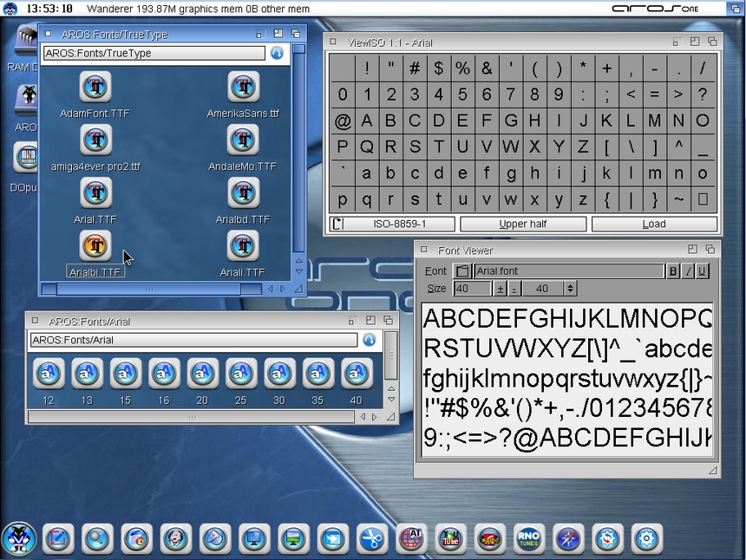Click the horizontal scrollbar in TrueType window
The image size is (746, 560).
pos(147,289)
